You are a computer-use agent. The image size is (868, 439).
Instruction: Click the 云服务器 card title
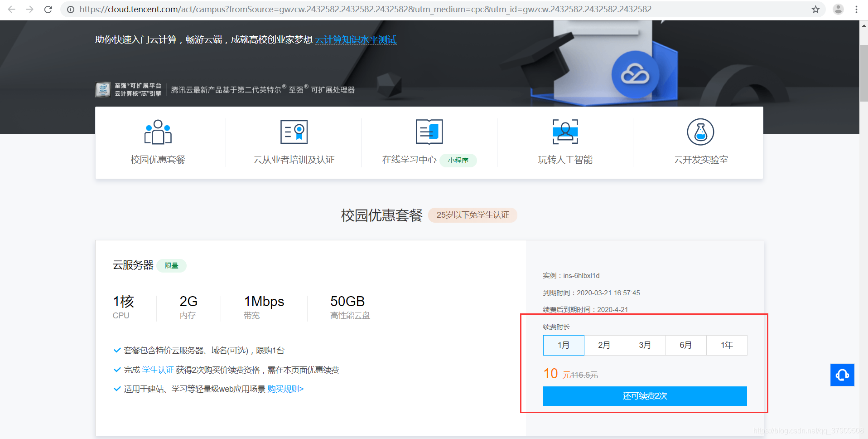tap(133, 265)
